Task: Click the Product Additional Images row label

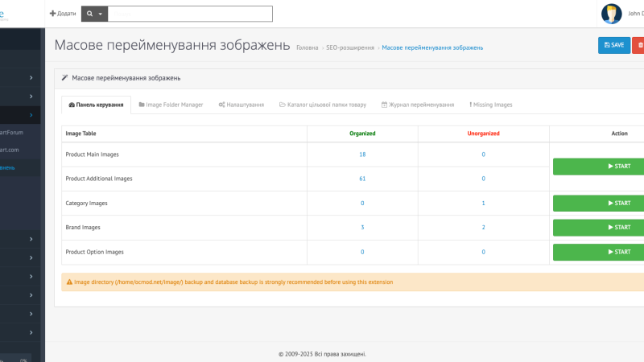Action: coord(99,179)
